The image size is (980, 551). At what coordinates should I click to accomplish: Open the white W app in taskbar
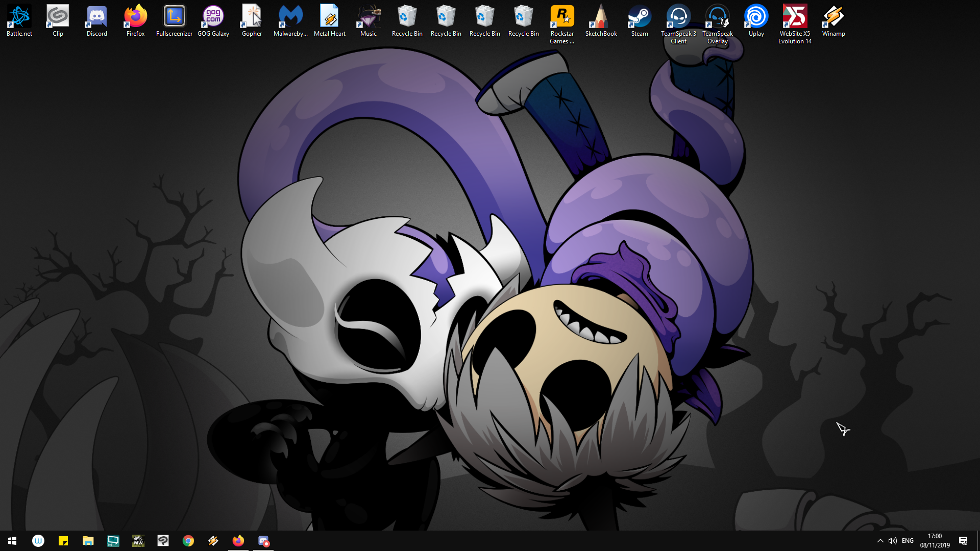(x=38, y=541)
